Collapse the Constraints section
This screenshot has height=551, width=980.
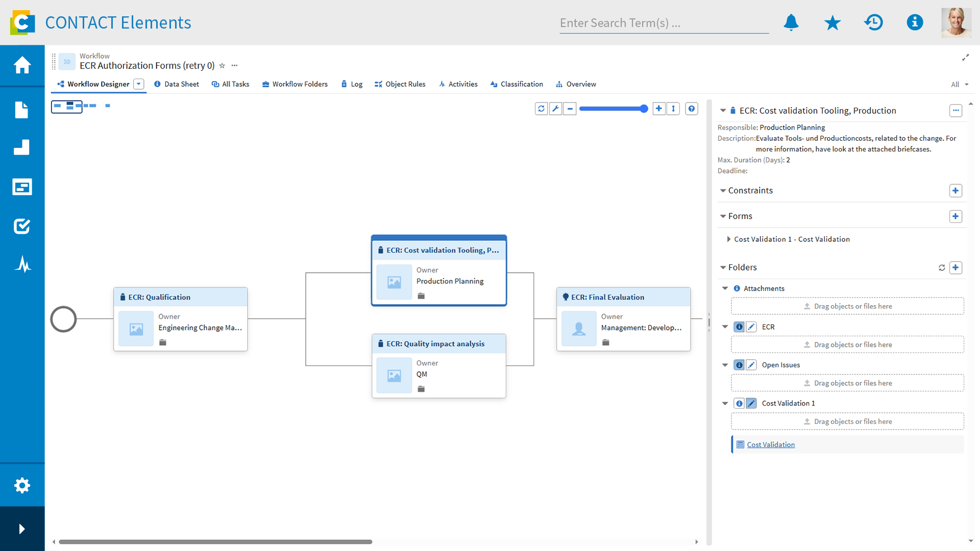coord(723,191)
